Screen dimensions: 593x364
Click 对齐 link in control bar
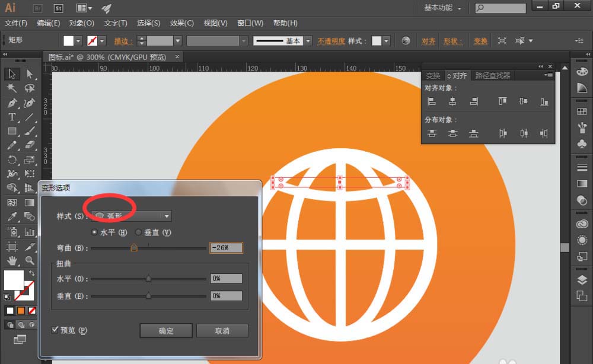(x=428, y=41)
